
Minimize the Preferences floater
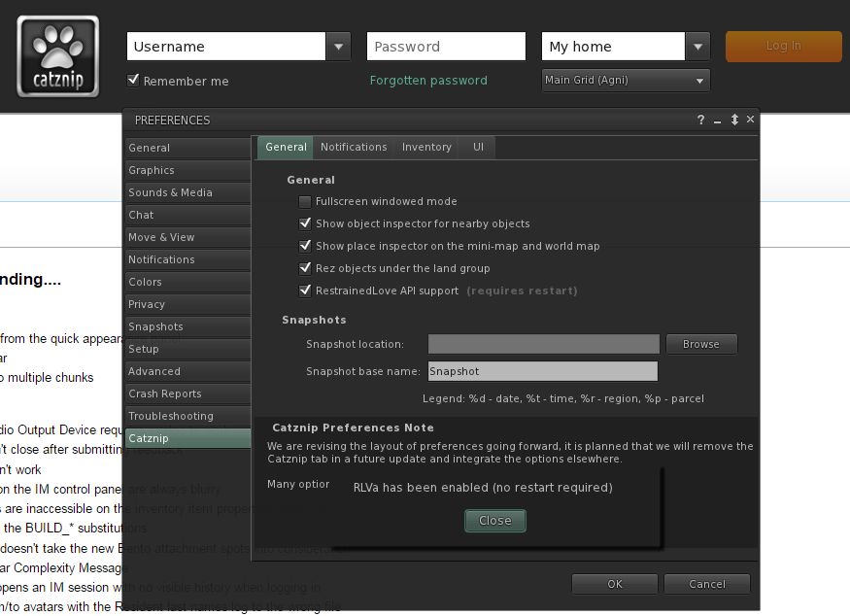718,120
